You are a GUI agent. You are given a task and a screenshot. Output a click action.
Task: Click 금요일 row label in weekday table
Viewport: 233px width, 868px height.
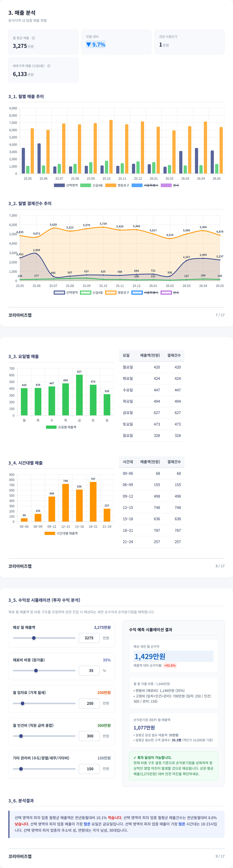tap(128, 412)
